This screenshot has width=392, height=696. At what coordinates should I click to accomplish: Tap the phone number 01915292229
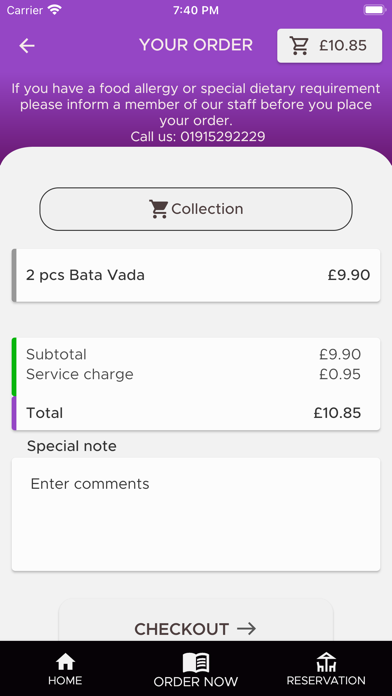pyautogui.click(x=223, y=136)
